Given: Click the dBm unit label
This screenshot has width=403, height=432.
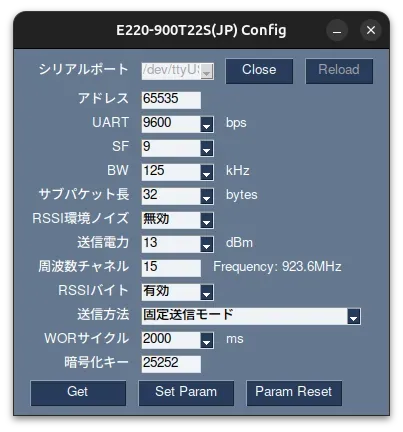Looking at the screenshot, I should tap(239, 243).
